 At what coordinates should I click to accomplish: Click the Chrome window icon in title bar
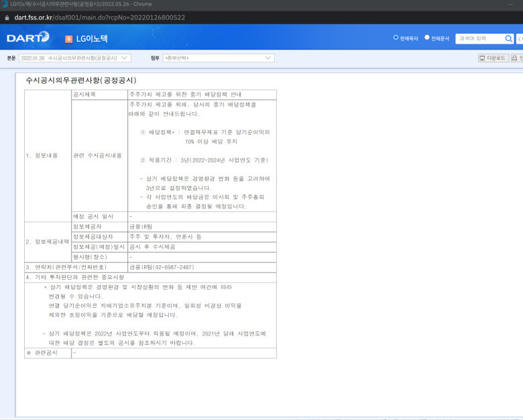point(4,4)
